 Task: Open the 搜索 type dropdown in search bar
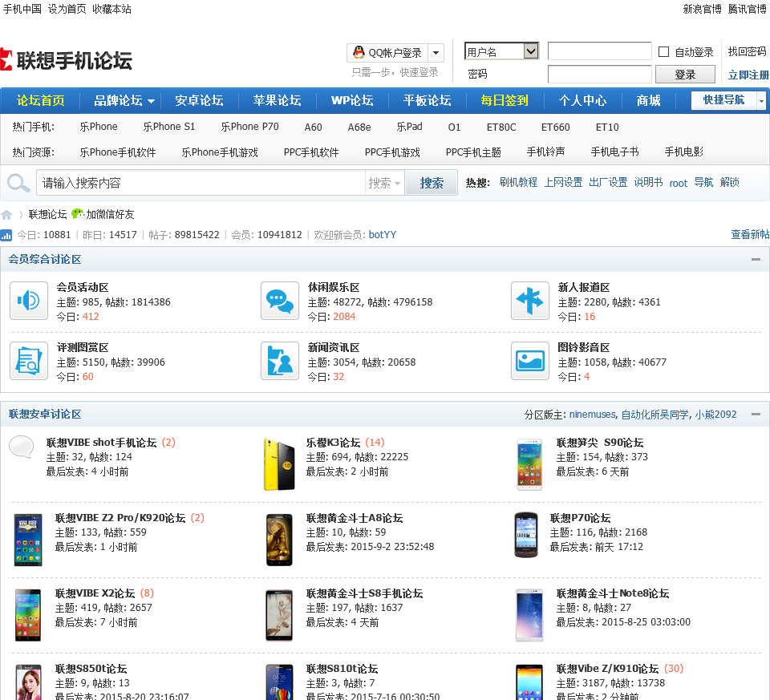point(384,183)
